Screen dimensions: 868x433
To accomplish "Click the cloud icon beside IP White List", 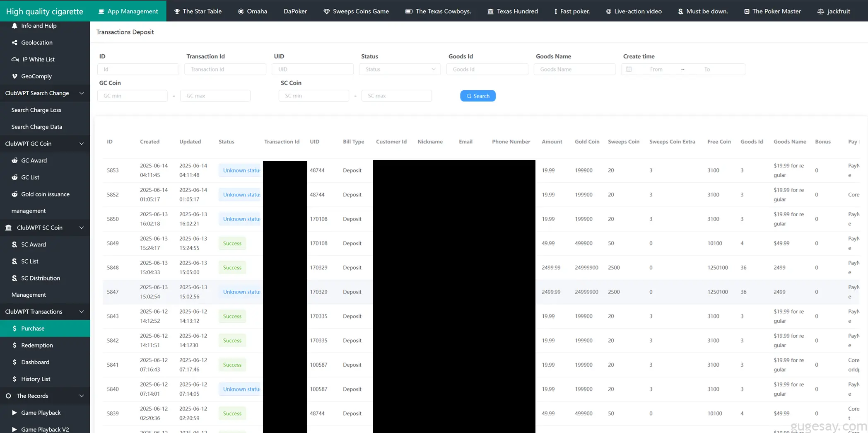I will 15,60.
